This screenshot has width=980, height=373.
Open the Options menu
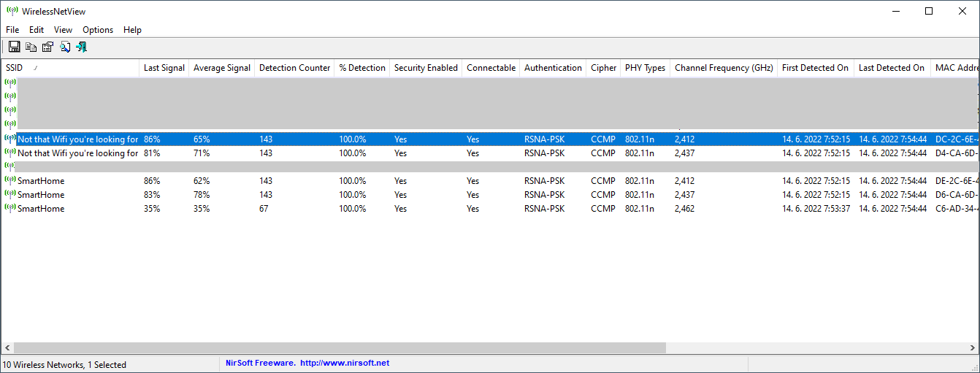98,30
